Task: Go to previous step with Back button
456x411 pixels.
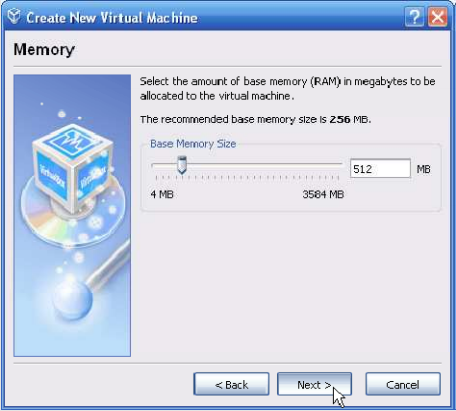Action: (x=231, y=384)
